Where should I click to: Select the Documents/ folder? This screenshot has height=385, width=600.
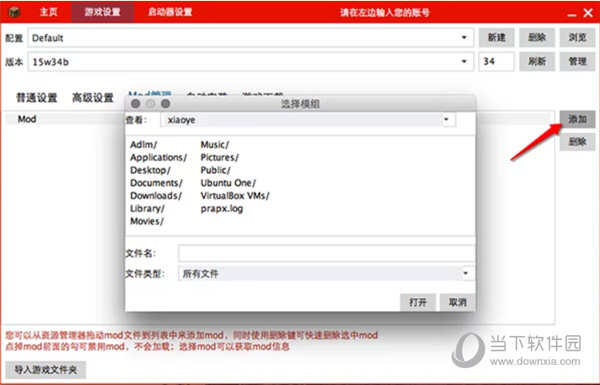pyautogui.click(x=156, y=183)
